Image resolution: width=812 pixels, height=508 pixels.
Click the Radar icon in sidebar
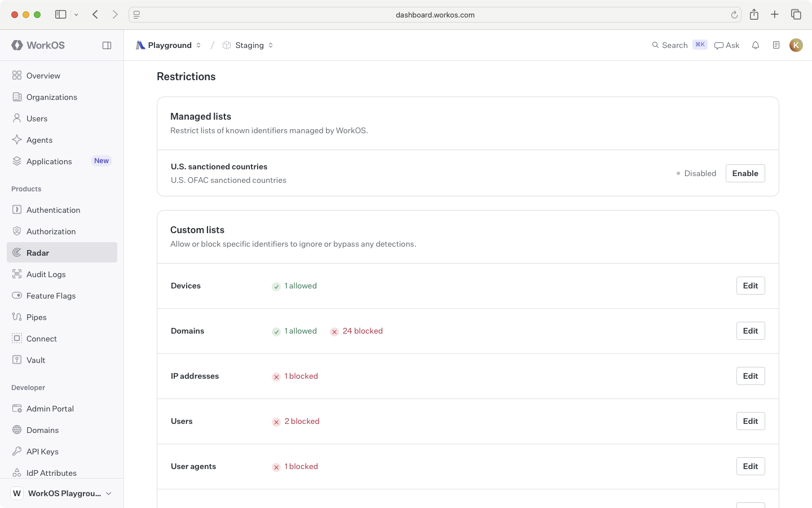click(x=17, y=253)
